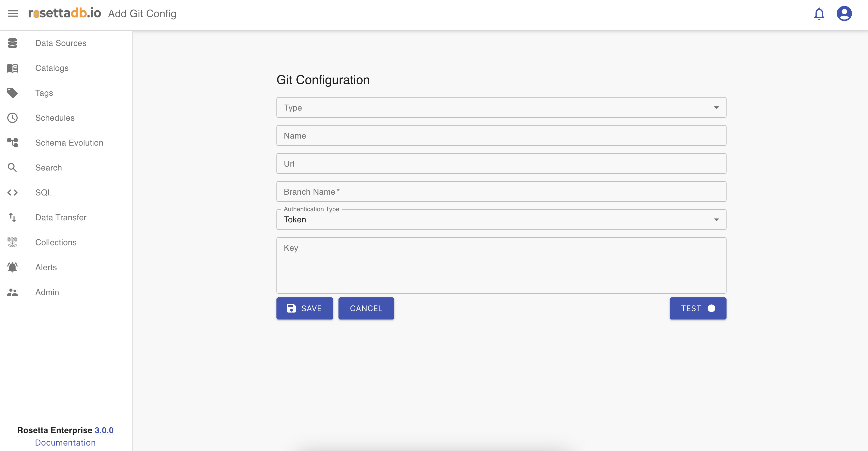Screen dimensions: 868x451
Task: Click the Schema Evolution tree icon
Action: 12,143
